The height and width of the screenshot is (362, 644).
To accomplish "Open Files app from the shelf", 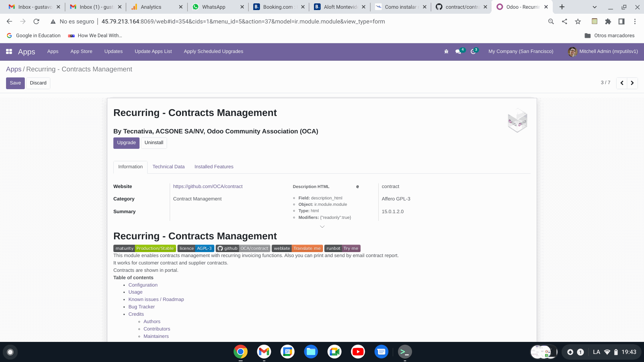I will coord(311,352).
